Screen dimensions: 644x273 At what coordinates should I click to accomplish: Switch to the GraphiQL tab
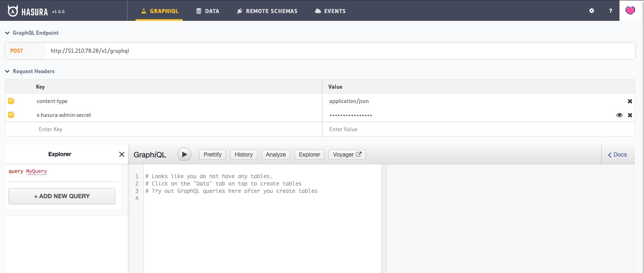pyautogui.click(x=160, y=11)
